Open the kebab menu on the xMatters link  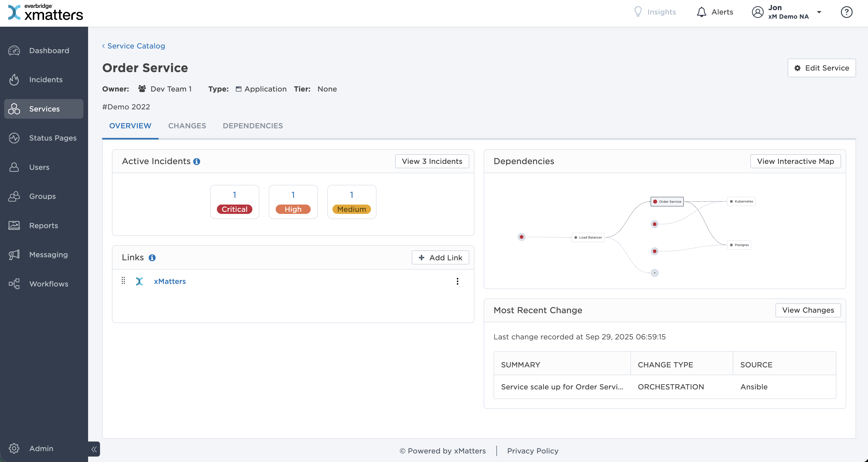point(458,281)
